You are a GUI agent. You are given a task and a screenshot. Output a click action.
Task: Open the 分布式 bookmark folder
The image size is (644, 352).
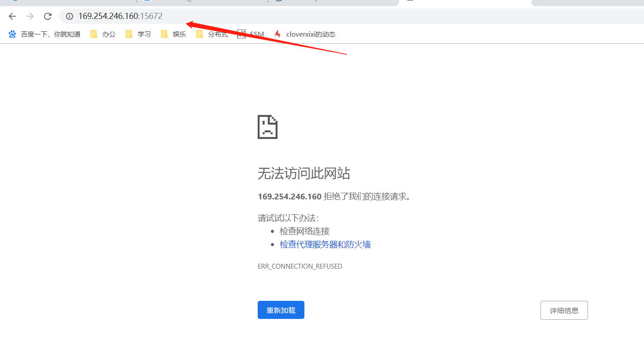coord(212,34)
